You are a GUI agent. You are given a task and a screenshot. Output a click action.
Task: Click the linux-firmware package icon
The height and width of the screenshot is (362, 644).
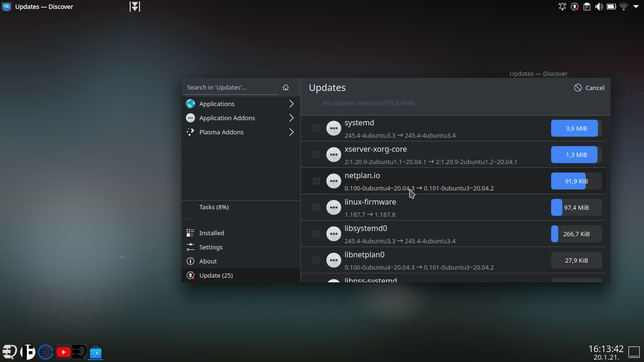point(334,207)
